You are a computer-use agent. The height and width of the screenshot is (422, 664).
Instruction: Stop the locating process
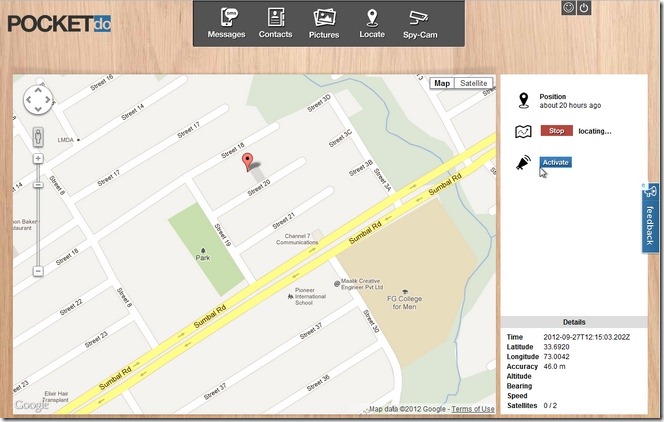(x=556, y=131)
